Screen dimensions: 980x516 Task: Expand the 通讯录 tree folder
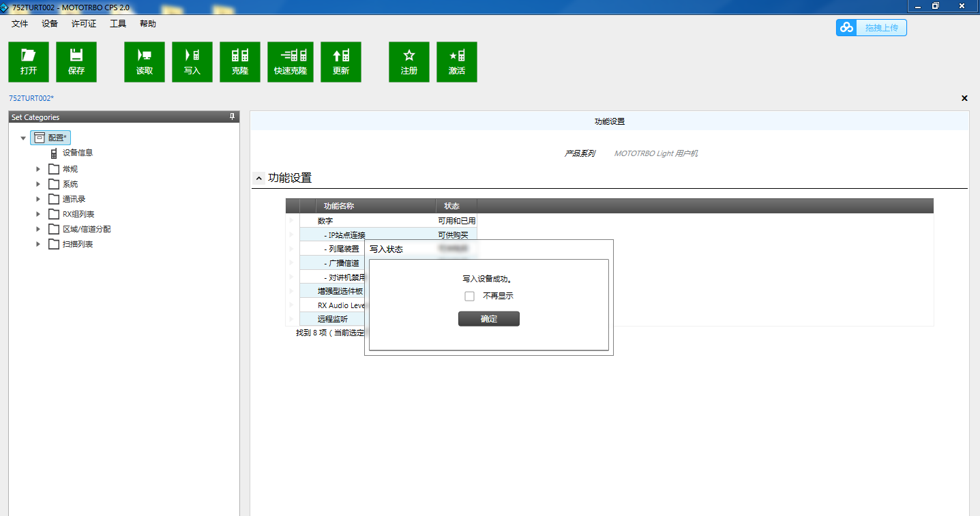click(39, 199)
